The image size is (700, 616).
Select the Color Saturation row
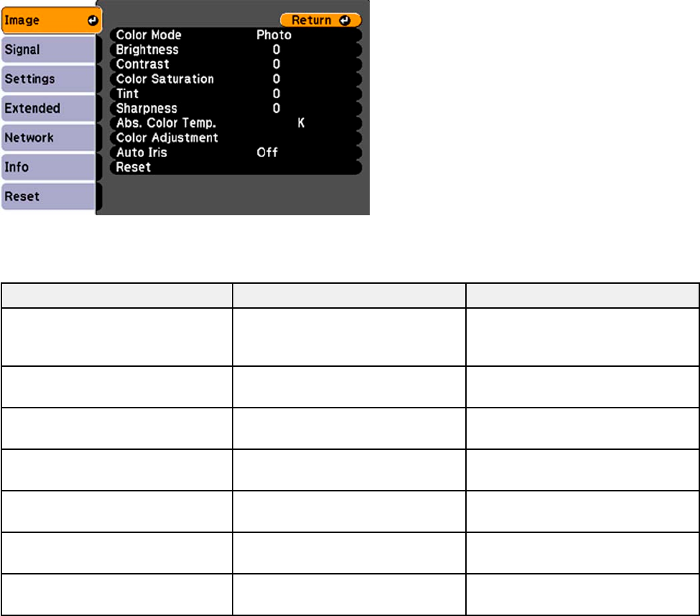click(235, 79)
